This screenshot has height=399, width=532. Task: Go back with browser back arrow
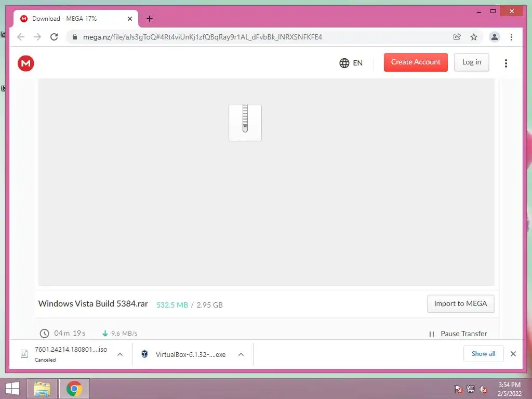click(x=21, y=37)
